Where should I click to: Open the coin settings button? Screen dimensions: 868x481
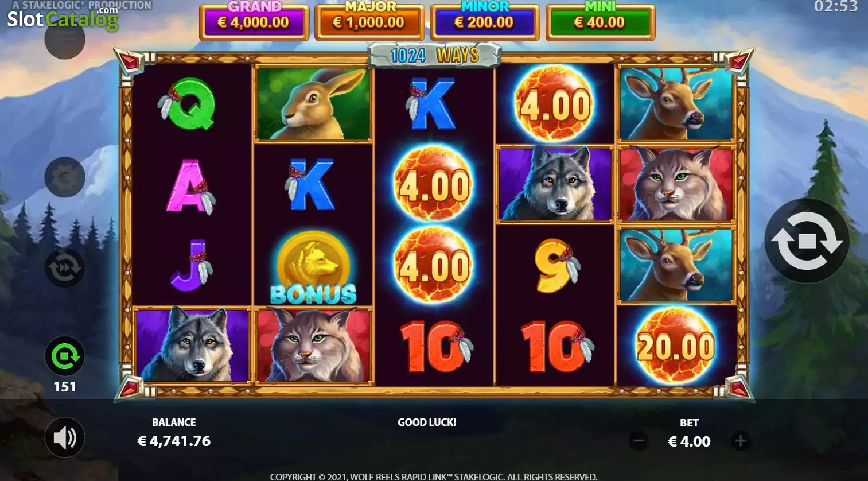65,177
